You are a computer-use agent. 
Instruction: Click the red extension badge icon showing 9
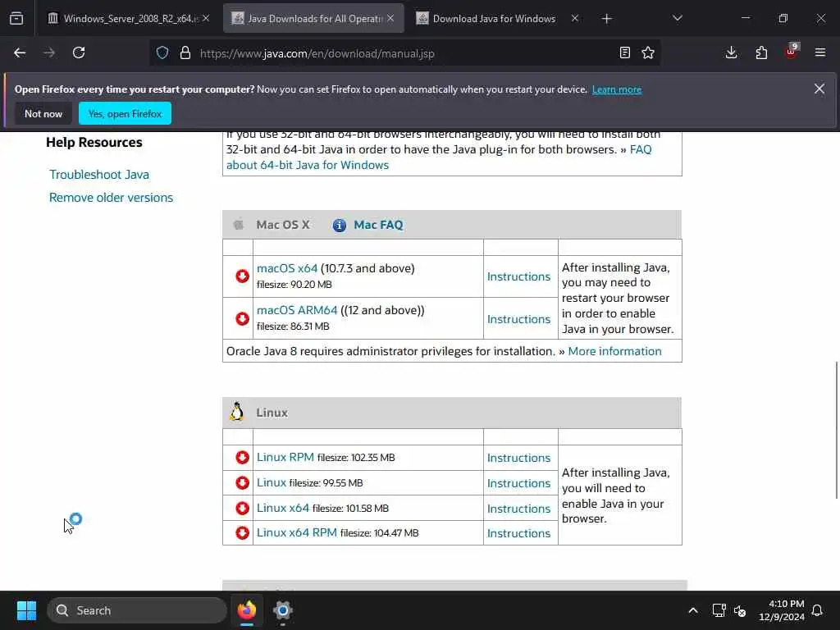point(792,52)
